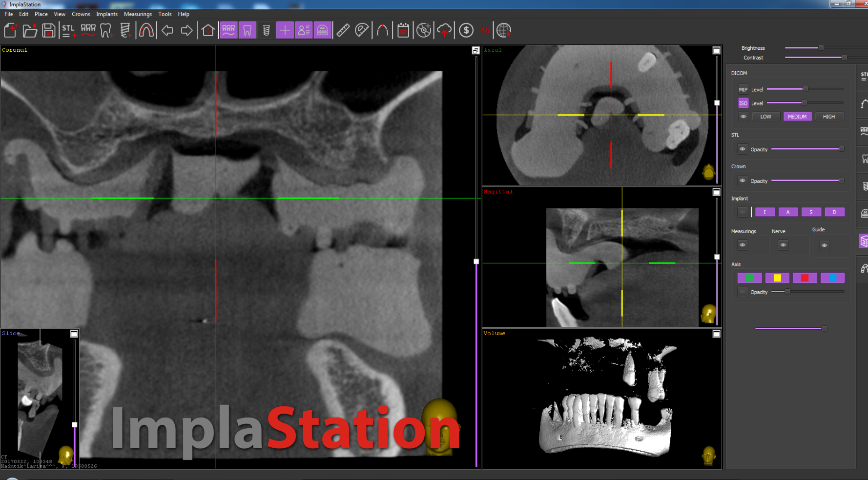Open the Place menu
The width and height of the screenshot is (868, 480).
coord(41,14)
